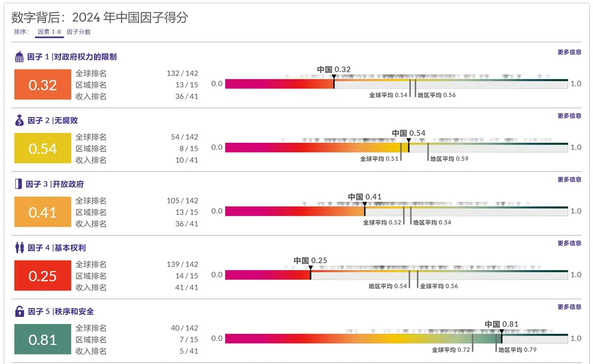This screenshot has height=364, width=593.
Task: Open 更多信息 for 对政府权力的限制
Action: tap(569, 52)
